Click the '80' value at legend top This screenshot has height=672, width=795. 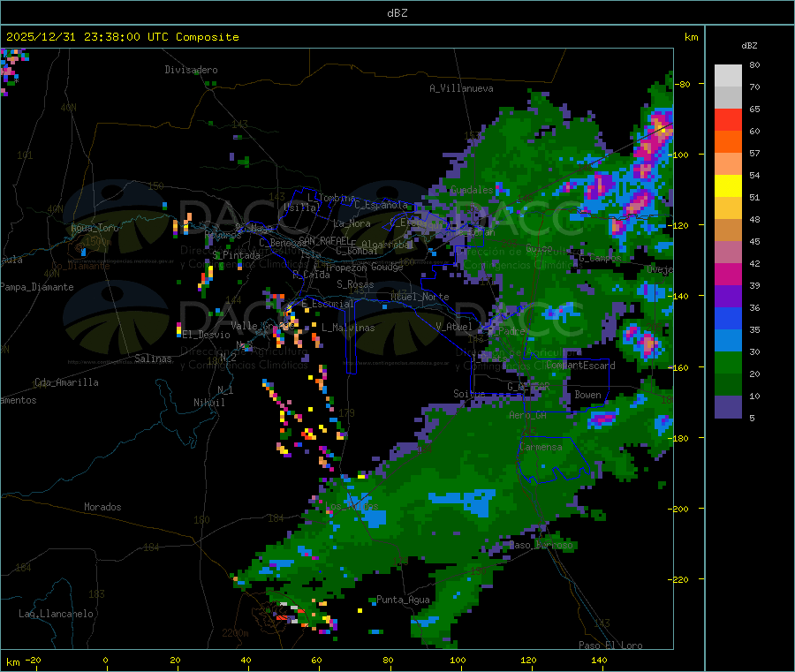[x=754, y=64]
